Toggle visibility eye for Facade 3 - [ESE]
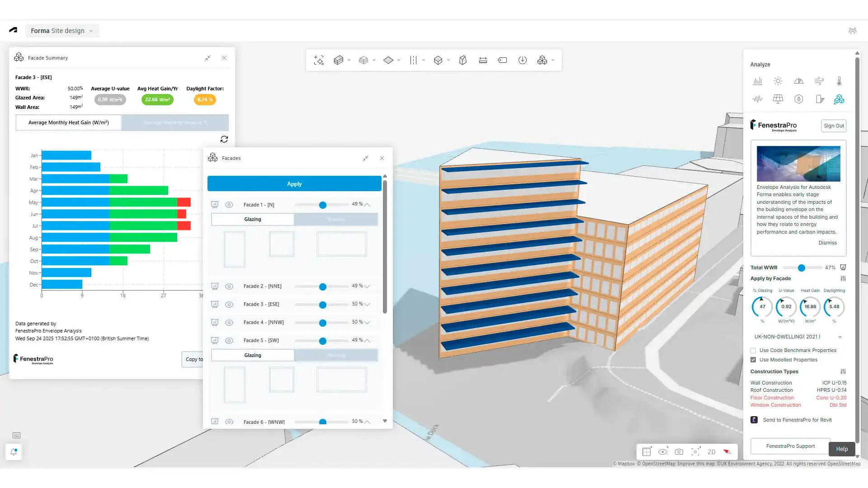 (x=229, y=305)
